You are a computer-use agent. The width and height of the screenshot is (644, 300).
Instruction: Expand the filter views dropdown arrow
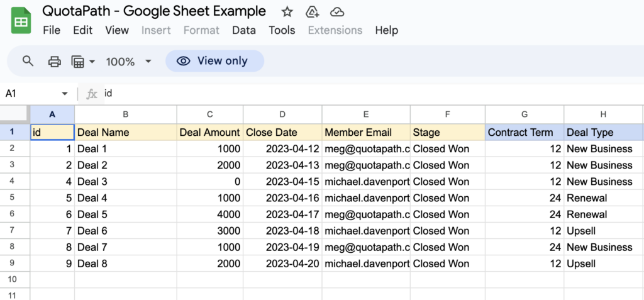[92, 62]
